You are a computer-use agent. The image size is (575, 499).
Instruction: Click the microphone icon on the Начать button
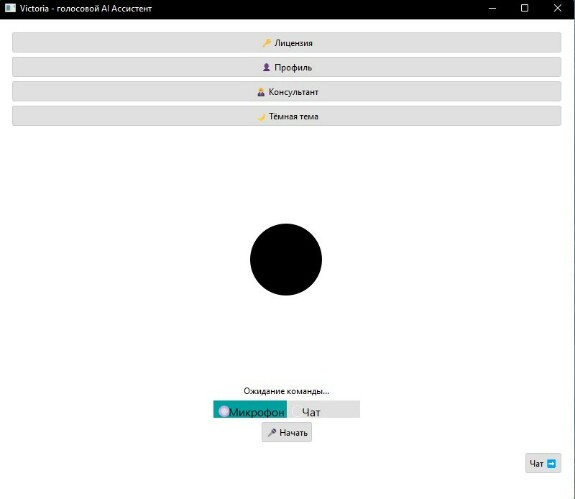tap(272, 433)
